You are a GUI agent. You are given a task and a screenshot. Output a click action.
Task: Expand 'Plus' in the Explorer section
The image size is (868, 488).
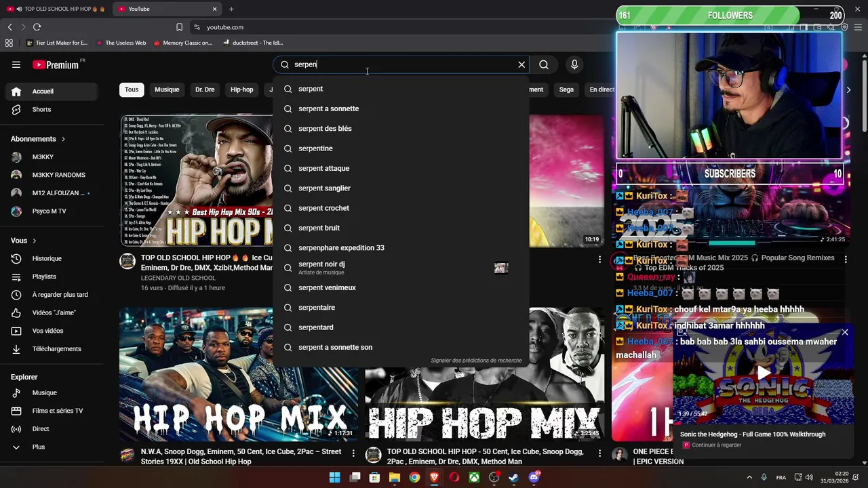[x=53, y=447]
